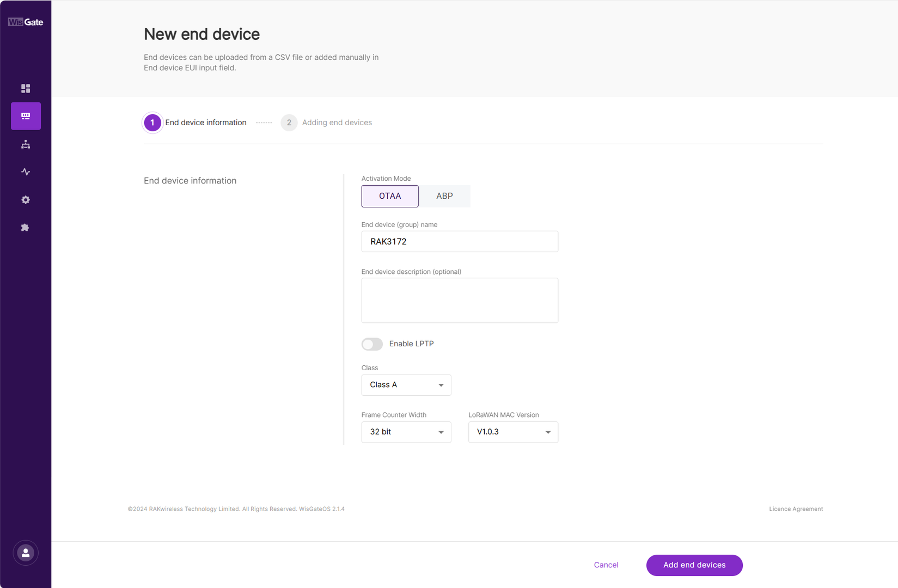Screen dimensions: 898x588
Task: Click the New end device heading
Action: [202, 34]
